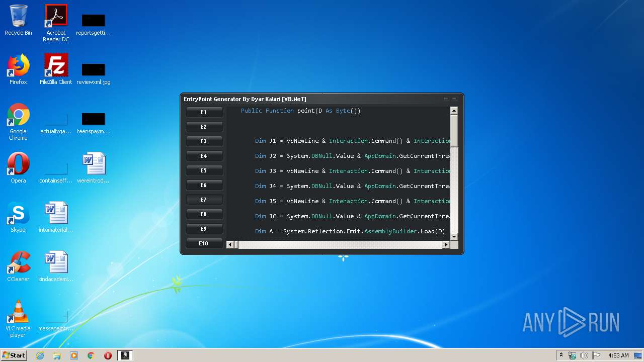Click the E1 button
644x362 pixels.
204,112
